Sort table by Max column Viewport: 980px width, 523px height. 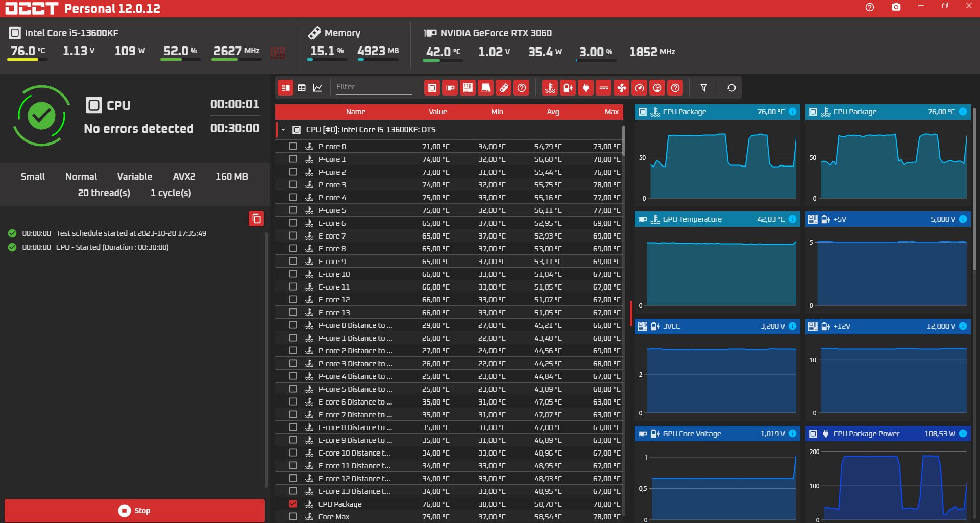point(611,112)
